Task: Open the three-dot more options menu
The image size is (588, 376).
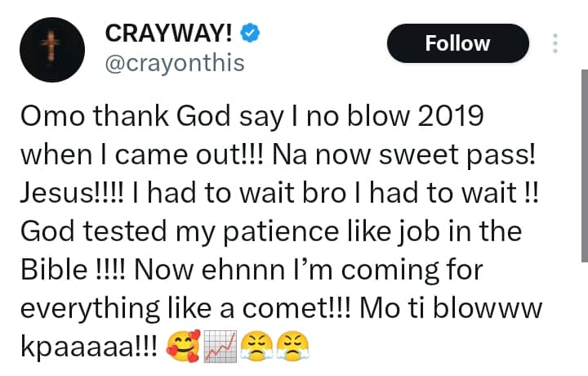Action: pyautogui.click(x=556, y=44)
